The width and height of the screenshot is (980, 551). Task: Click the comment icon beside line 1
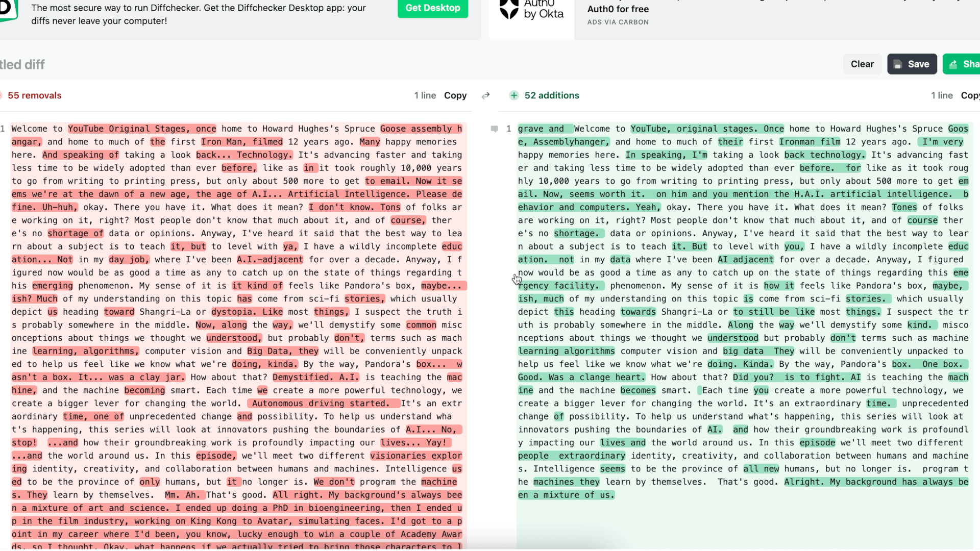(x=494, y=129)
